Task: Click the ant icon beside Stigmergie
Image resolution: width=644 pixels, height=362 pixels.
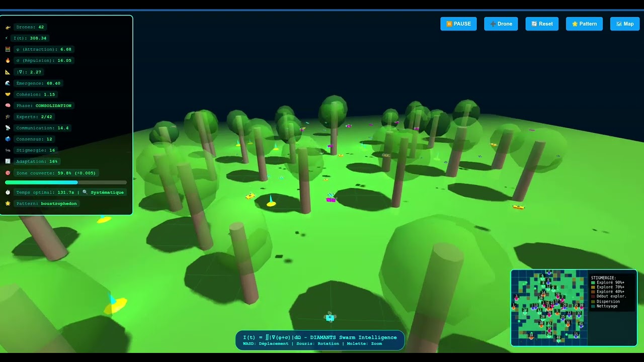Action: (8, 150)
